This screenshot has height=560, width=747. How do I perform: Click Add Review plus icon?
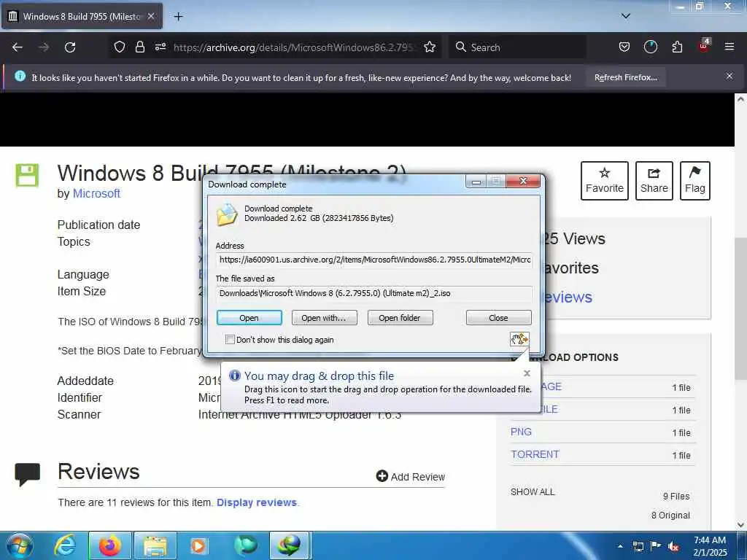382,475
